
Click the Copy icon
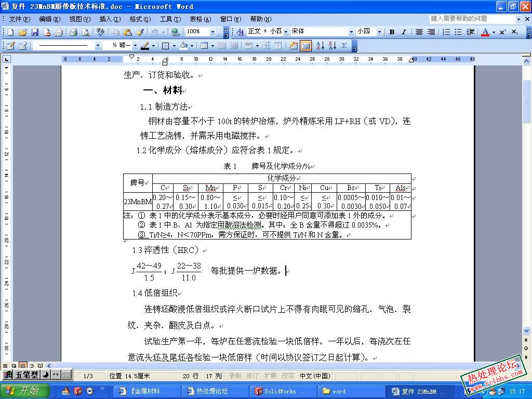tap(116, 32)
